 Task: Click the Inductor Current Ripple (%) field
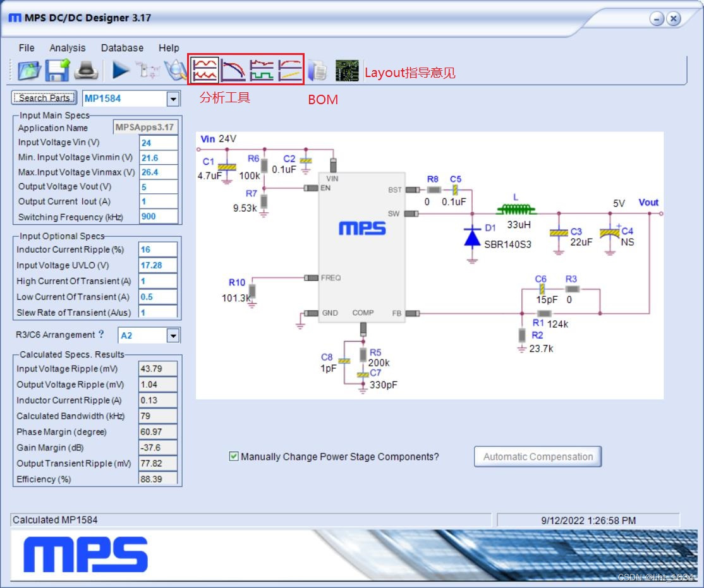[x=158, y=249]
